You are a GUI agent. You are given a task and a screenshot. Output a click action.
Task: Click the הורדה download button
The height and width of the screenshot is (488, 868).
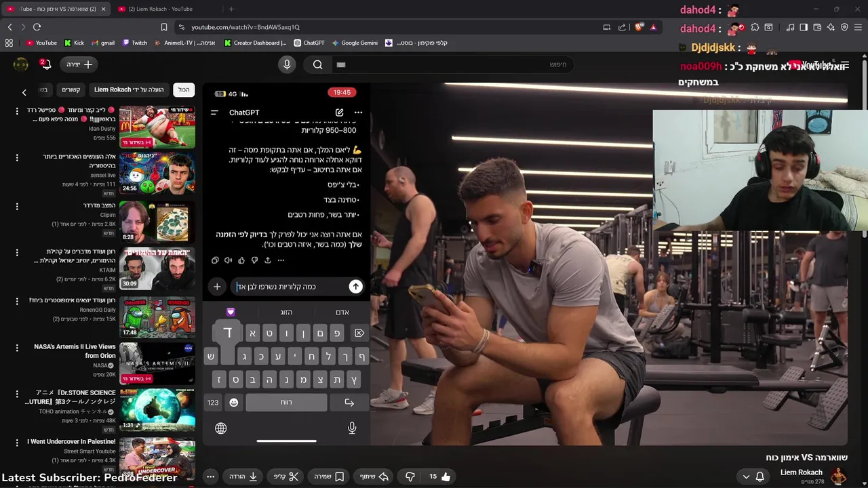pyautogui.click(x=243, y=476)
